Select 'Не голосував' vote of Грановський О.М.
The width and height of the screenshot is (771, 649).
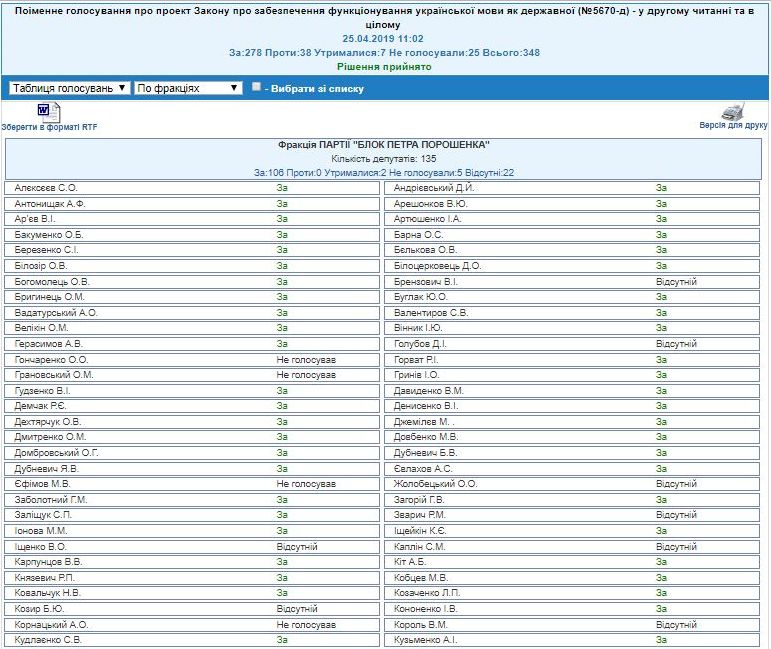click(306, 375)
